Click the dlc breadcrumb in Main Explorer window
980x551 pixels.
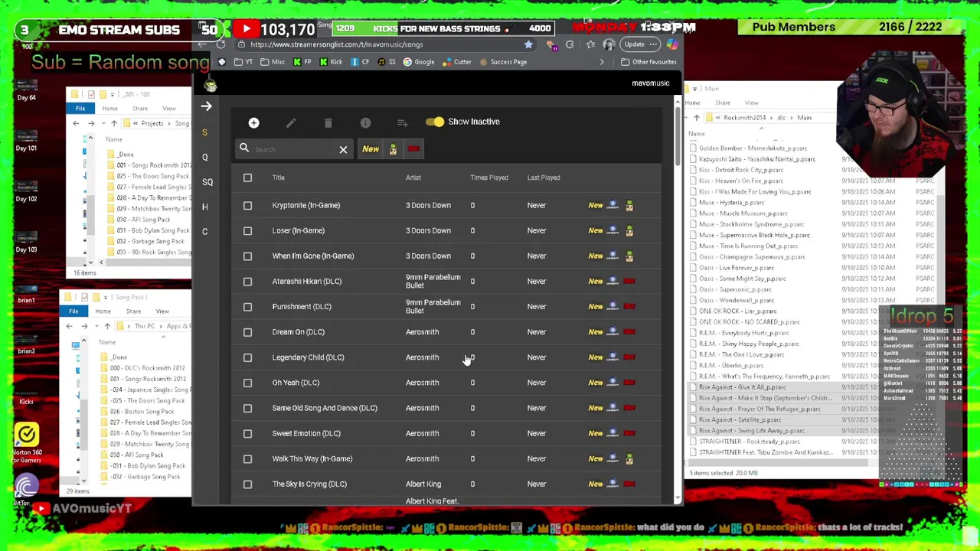(x=781, y=118)
